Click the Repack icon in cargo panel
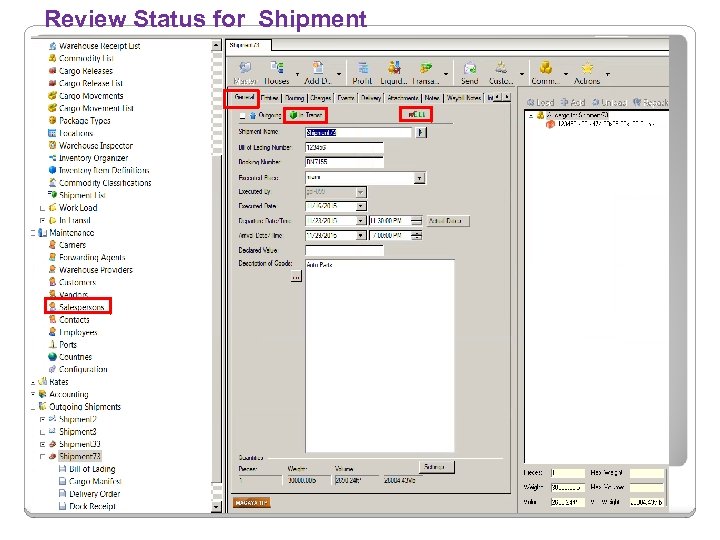This screenshot has width=720, height=540. (x=651, y=102)
